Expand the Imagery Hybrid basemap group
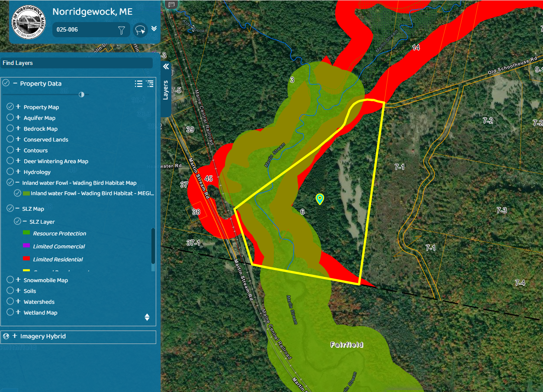Image resolution: width=543 pixels, height=392 pixels. click(15, 336)
